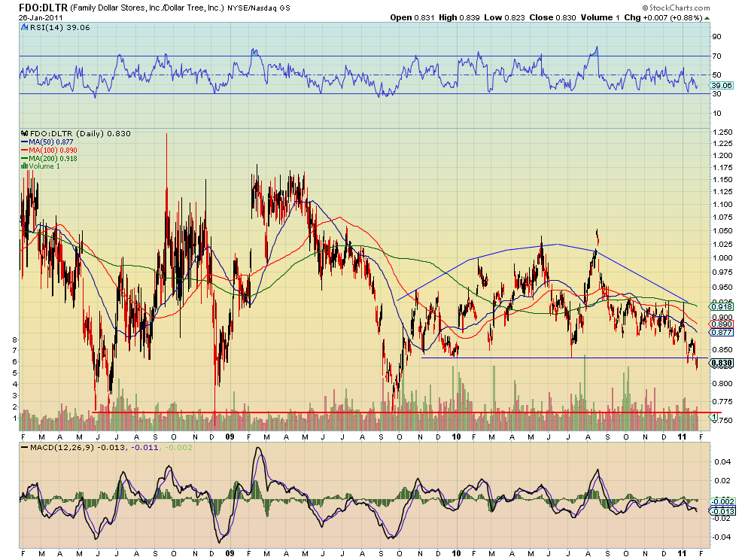
Task: Click the 0.890 red price tag
Action: (722, 324)
